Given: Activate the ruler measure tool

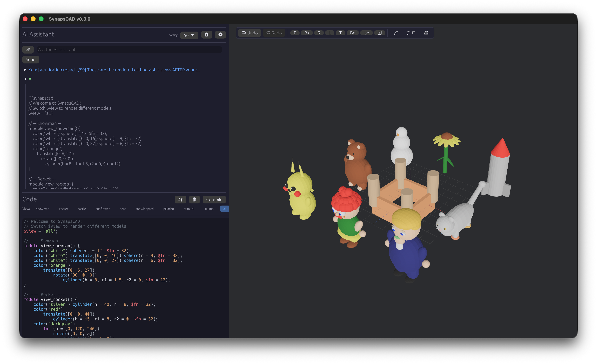Looking at the screenshot, I should [x=396, y=33].
